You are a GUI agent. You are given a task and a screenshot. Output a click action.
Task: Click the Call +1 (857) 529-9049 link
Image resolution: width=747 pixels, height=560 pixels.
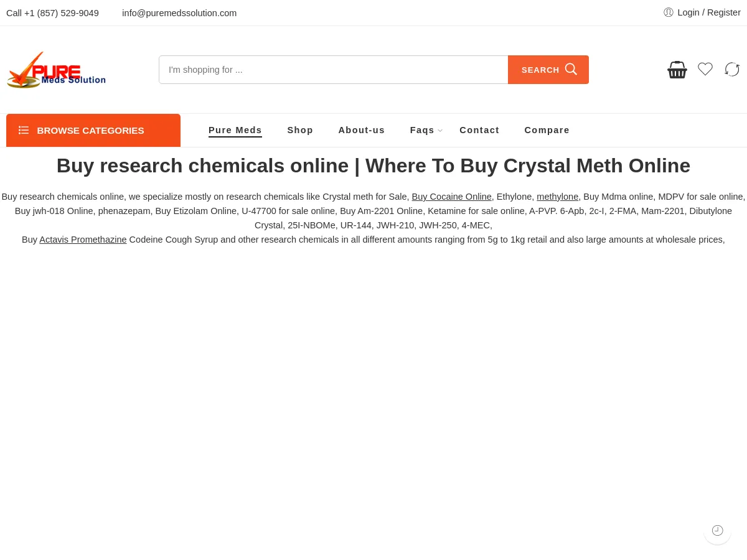(x=52, y=13)
